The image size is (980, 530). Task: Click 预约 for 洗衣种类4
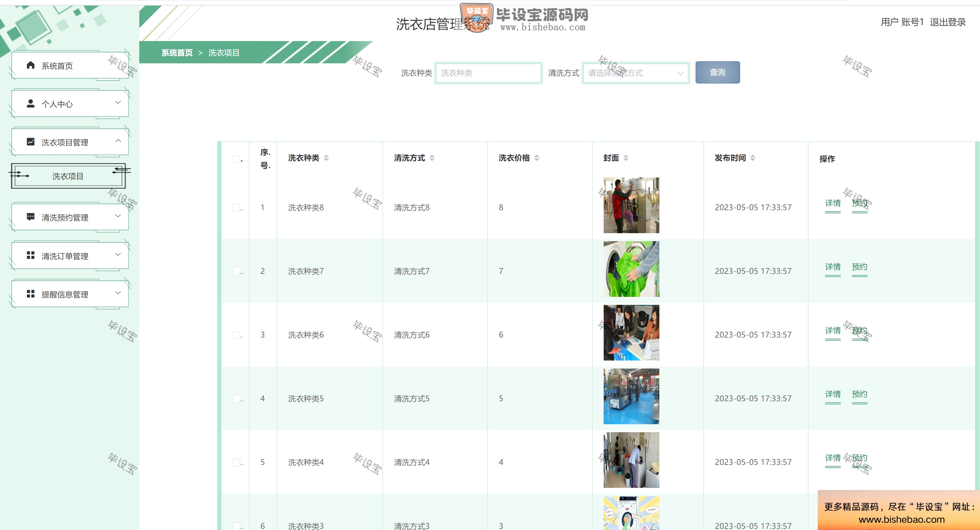tap(860, 458)
